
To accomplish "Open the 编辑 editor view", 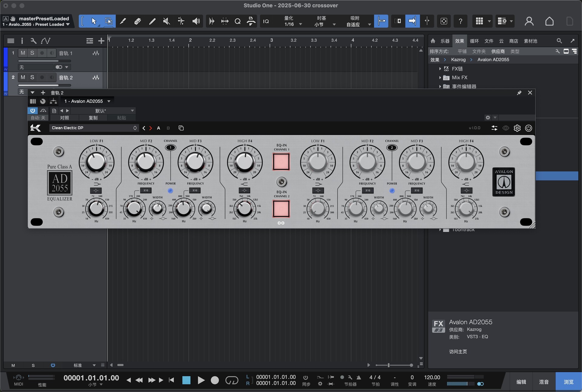I will click(x=521, y=382).
